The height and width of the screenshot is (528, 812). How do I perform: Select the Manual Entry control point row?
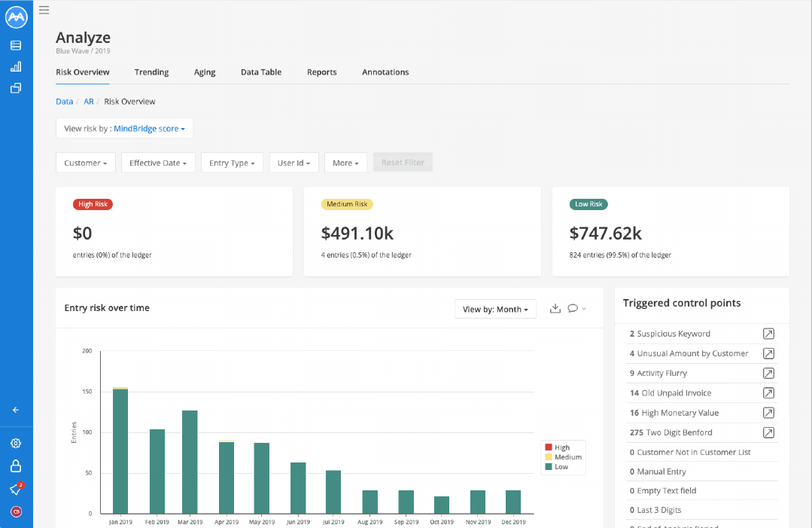[x=701, y=472]
